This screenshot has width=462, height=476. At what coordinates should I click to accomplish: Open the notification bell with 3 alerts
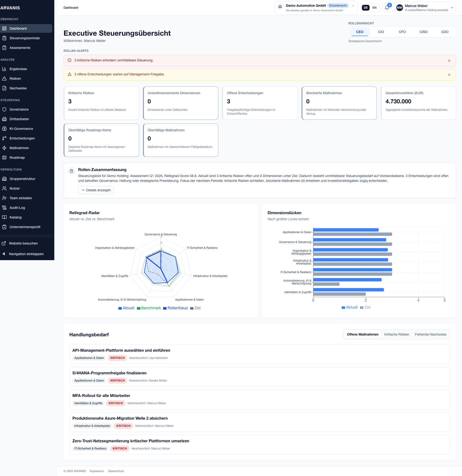coord(386,7)
